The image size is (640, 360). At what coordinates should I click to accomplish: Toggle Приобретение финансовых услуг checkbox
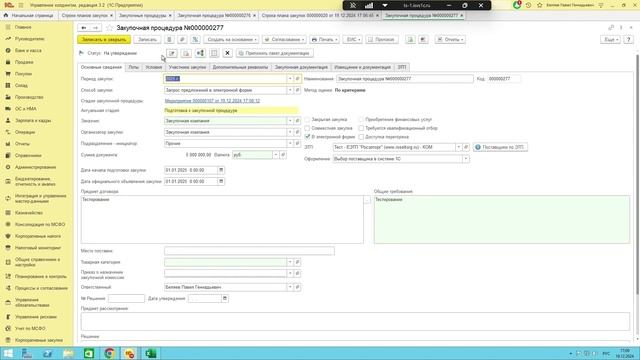point(361,120)
